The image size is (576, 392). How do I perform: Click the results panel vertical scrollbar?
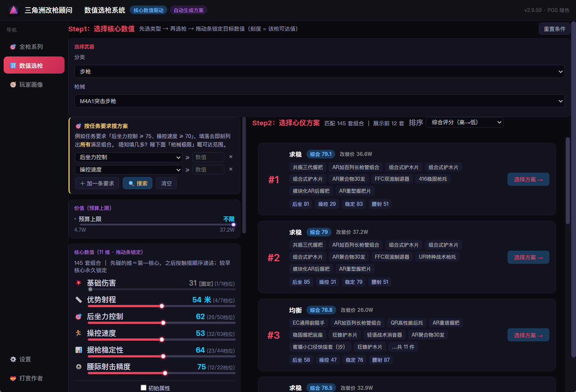[567, 180]
